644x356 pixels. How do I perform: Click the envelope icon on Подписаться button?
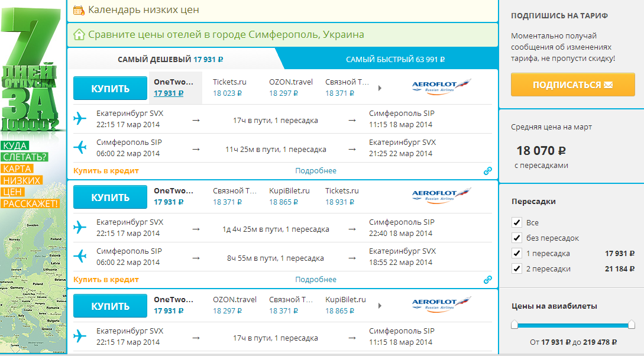pyautogui.click(x=608, y=85)
